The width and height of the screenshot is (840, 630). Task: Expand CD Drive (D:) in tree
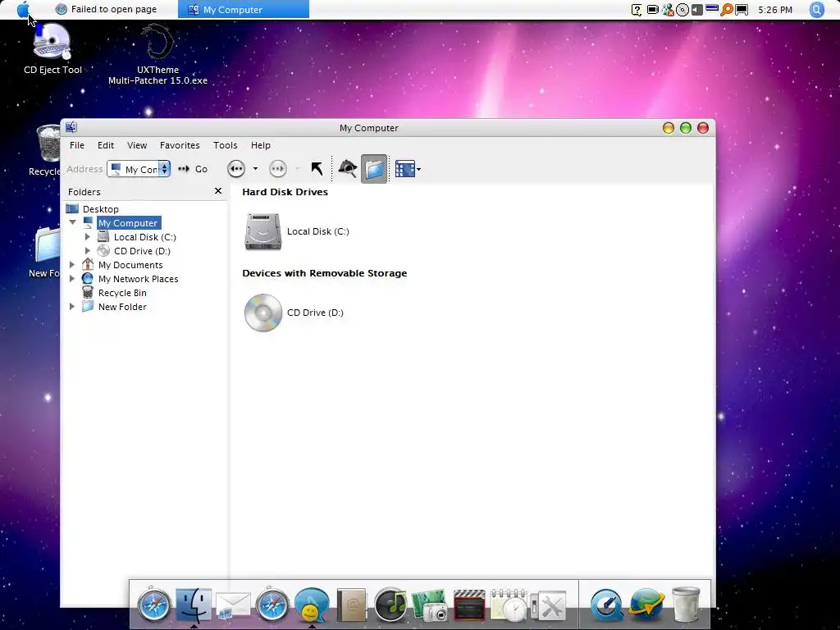(x=88, y=251)
